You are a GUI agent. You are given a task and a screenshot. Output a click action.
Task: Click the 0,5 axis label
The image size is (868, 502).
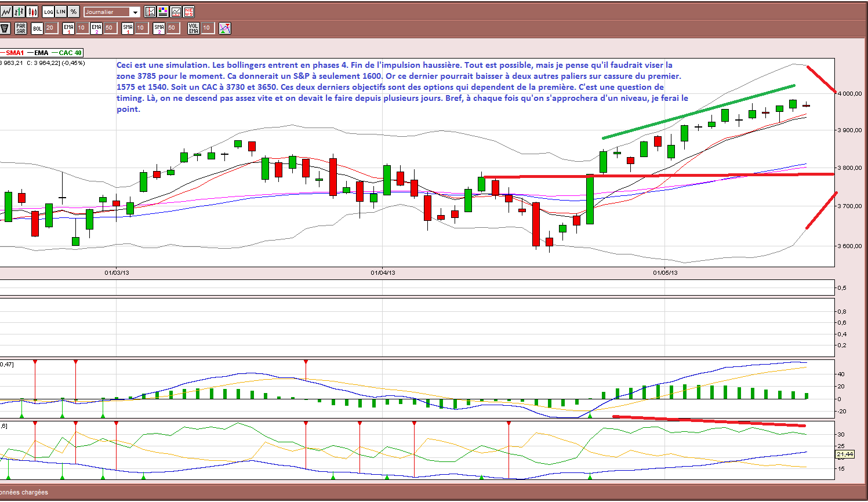pos(842,288)
